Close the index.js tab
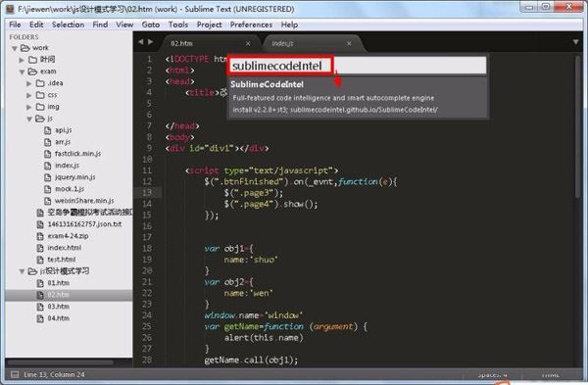The image size is (588, 385). click(349, 43)
